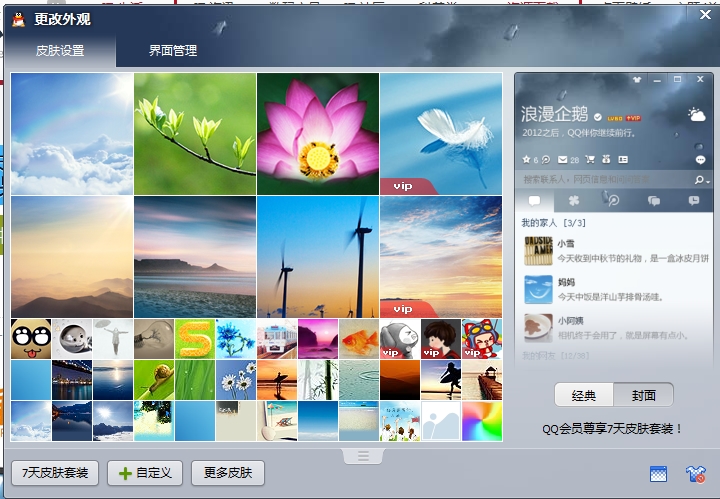Open 更多皮肤 for more skins

[228, 473]
